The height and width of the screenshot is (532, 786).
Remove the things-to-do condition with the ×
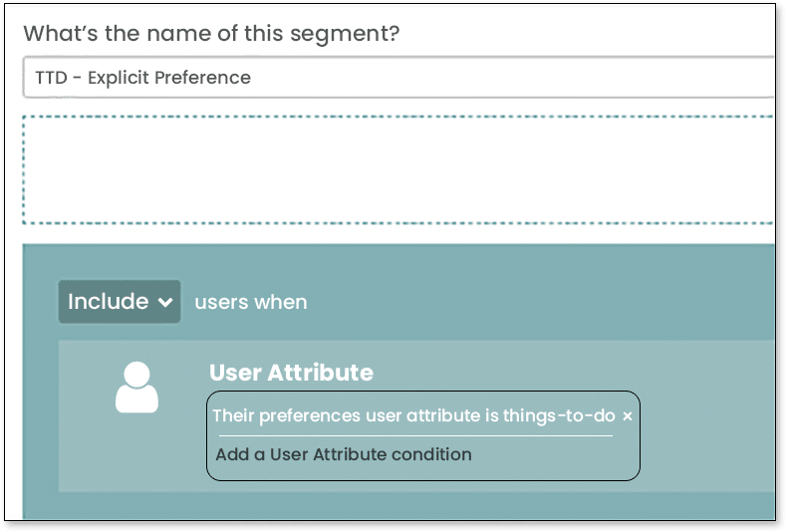point(628,416)
